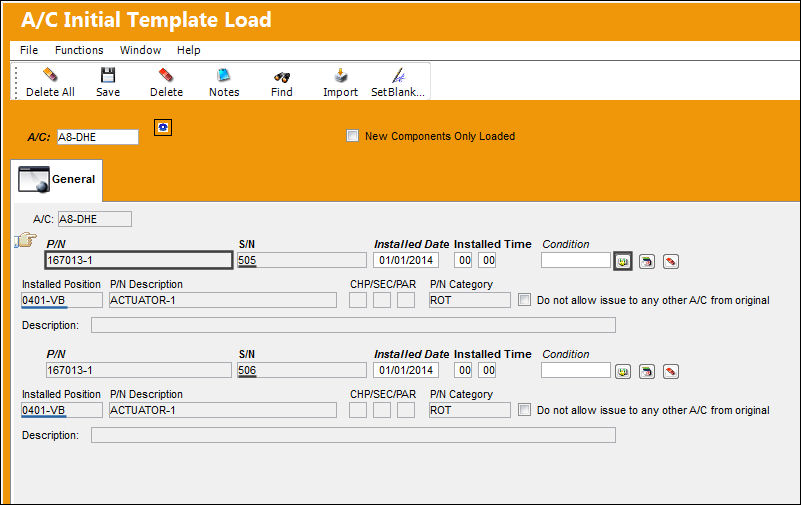Open the File menu
This screenshot has width=801, height=505.
pos(29,50)
